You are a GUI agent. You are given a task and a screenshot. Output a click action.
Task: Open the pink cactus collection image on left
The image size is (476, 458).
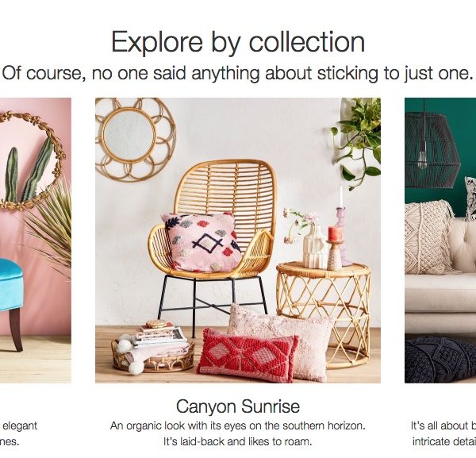pos(36,241)
